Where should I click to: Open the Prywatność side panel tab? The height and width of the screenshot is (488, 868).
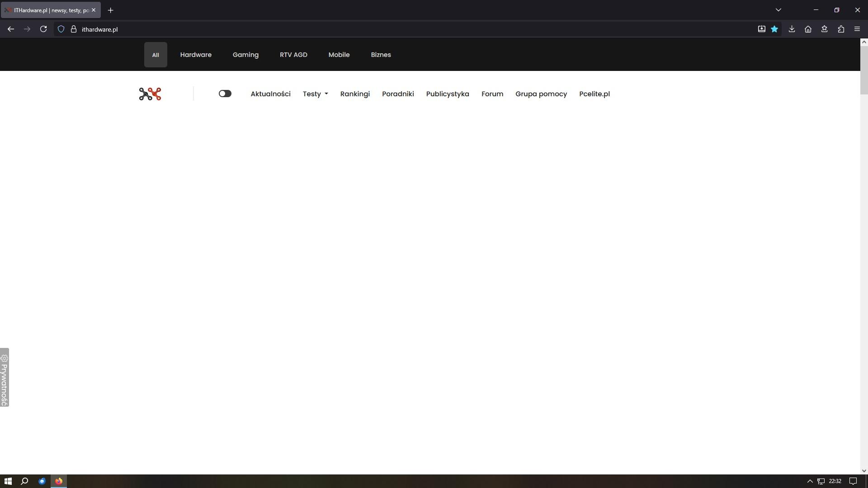5,377
